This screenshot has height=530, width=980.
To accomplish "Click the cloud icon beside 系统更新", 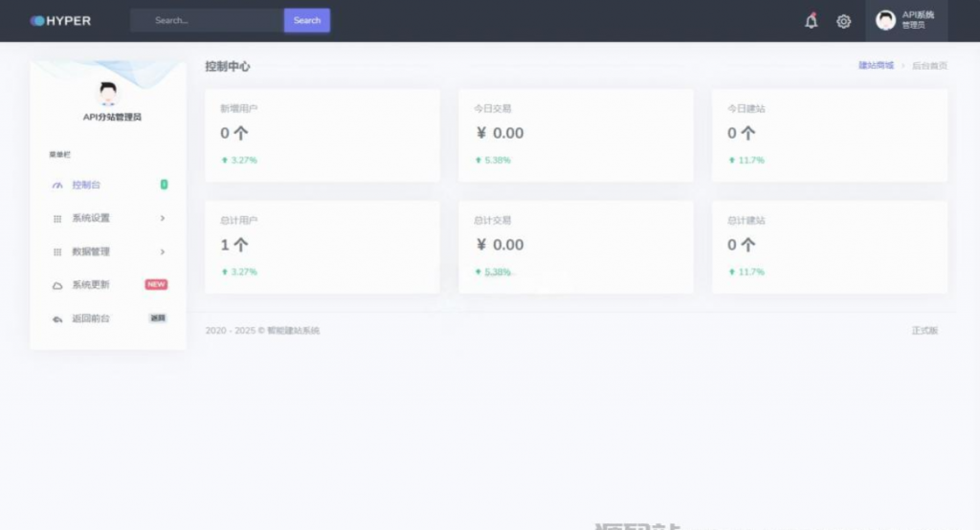I will 57,285.
